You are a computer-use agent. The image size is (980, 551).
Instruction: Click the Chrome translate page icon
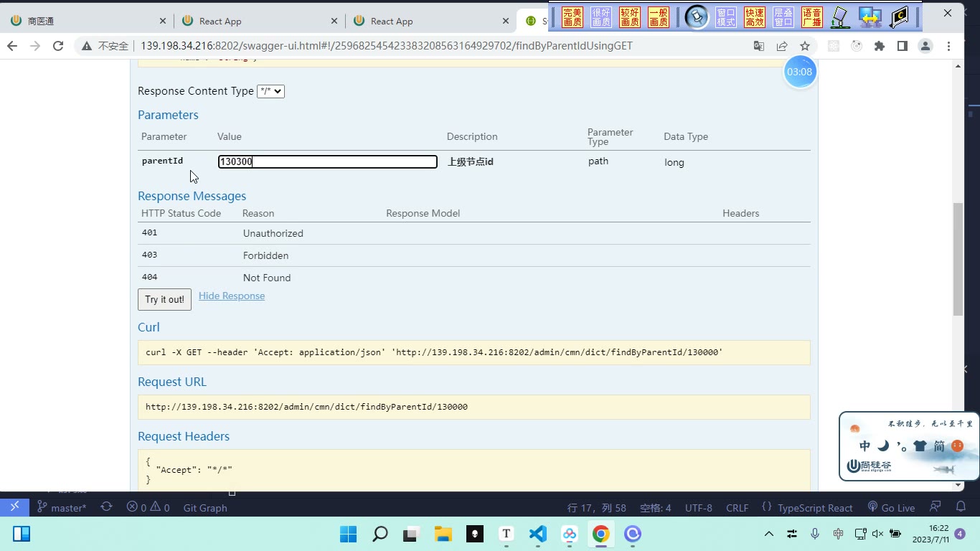(x=759, y=46)
